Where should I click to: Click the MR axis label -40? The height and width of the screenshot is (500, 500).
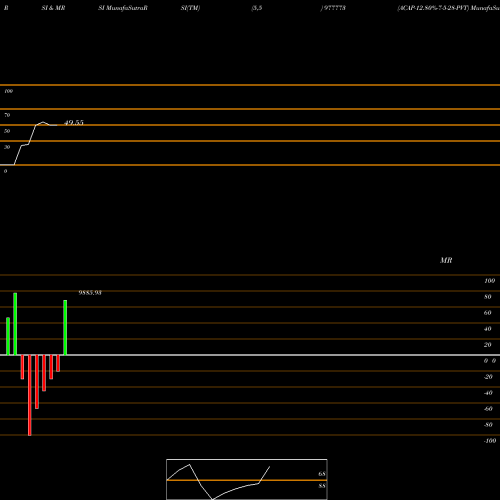pyautogui.click(x=488, y=393)
